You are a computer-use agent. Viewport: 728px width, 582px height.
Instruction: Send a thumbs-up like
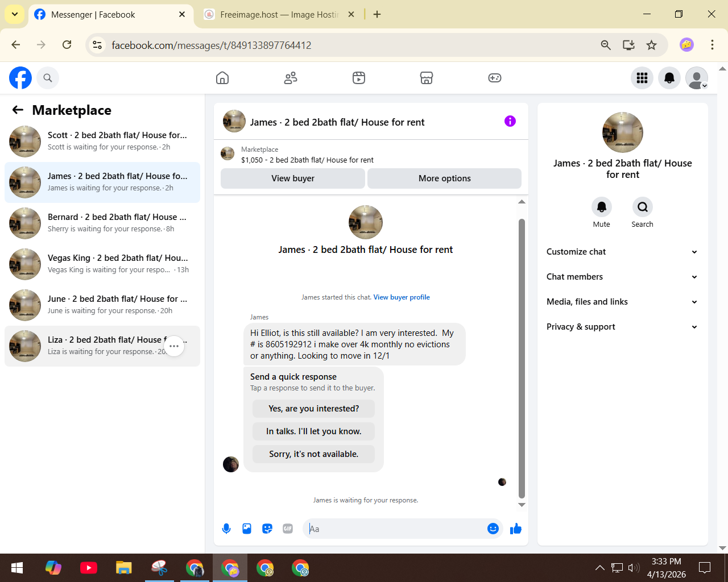coord(516,529)
